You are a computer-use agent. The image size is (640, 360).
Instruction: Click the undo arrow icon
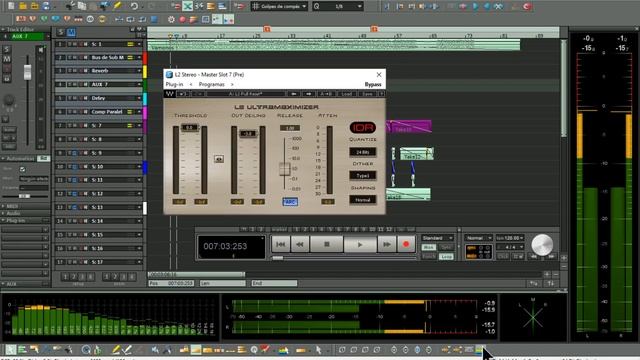[134, 6]
